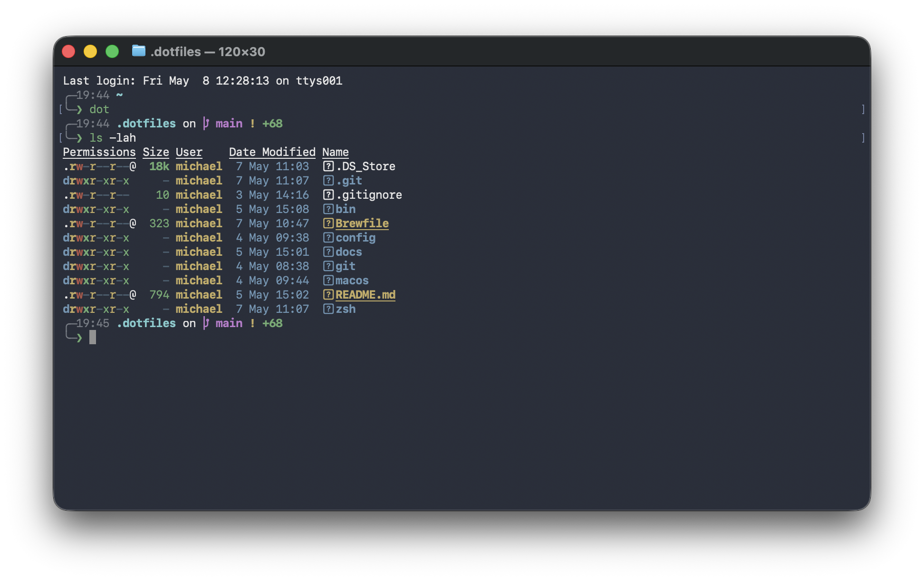
Task: Click the docs directory name
Action: (x=349, y=252)
